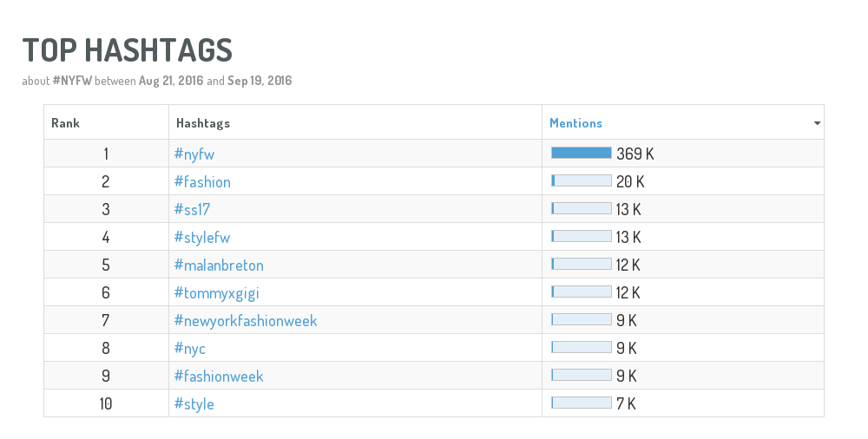The height and width of the screenshot is (439, 868).
Task: Click the TOP HASHTAGS title
Action: tap(128, 49)
